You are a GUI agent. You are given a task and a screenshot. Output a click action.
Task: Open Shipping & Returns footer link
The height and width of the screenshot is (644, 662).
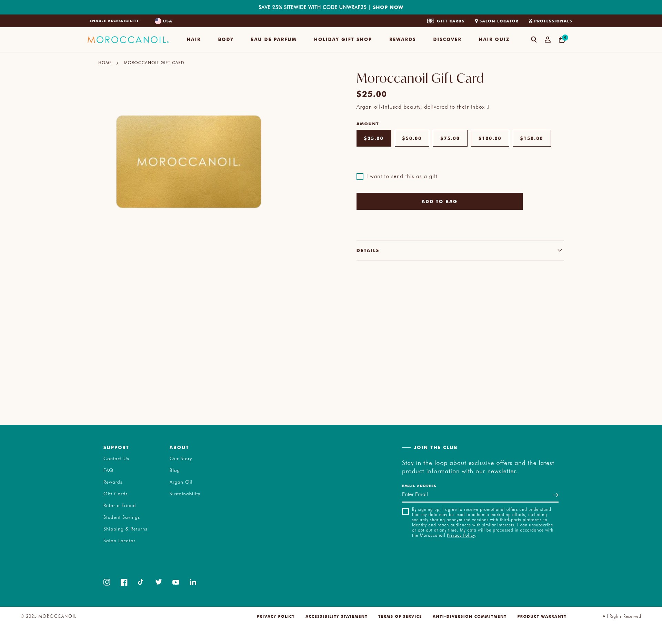125,529
